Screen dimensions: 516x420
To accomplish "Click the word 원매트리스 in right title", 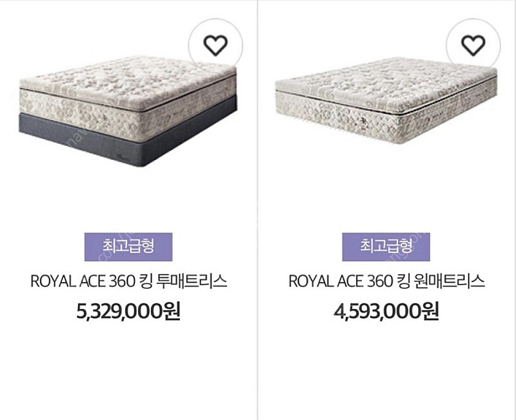I will tap(450, 281).
